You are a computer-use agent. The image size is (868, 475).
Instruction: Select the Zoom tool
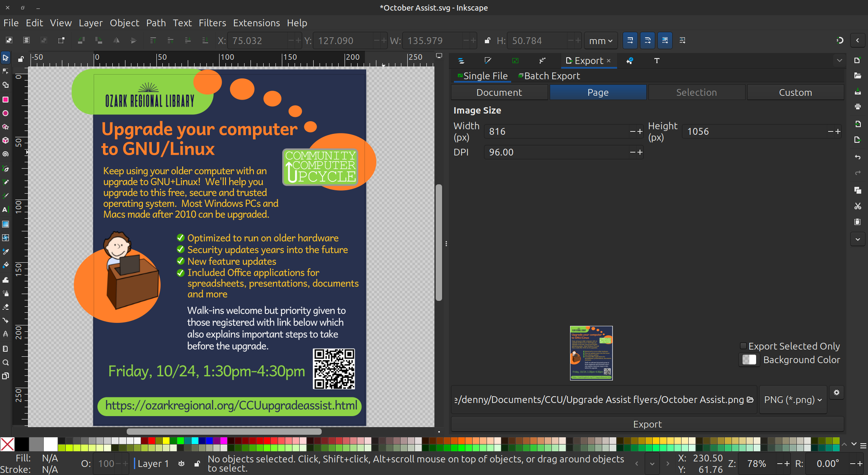[6, 363]
